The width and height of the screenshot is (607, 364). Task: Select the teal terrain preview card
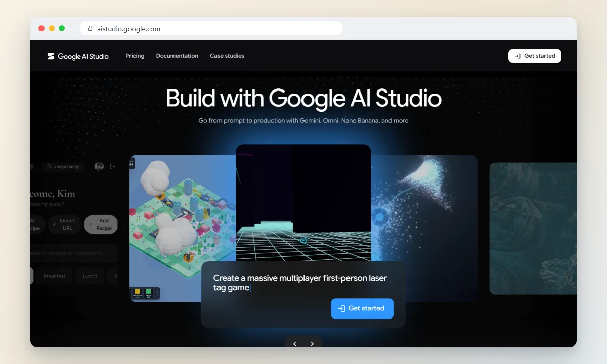(x=533, y=228)
